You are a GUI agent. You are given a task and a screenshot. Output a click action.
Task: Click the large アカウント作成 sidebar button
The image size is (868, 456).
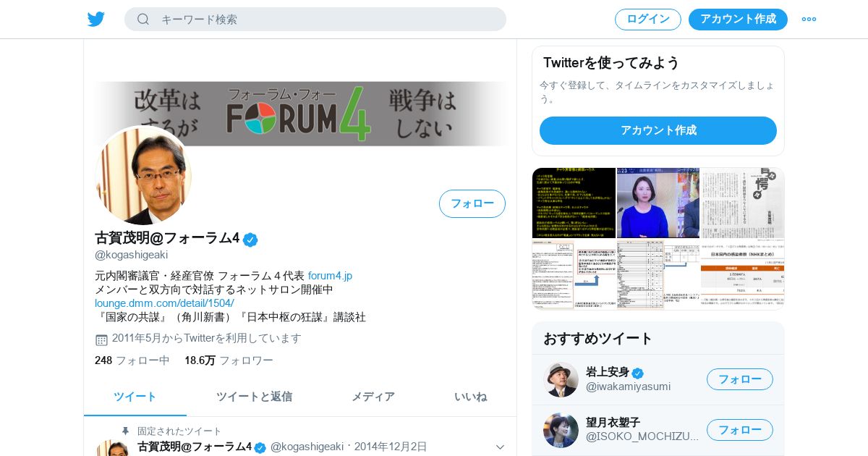coord(658,131)
